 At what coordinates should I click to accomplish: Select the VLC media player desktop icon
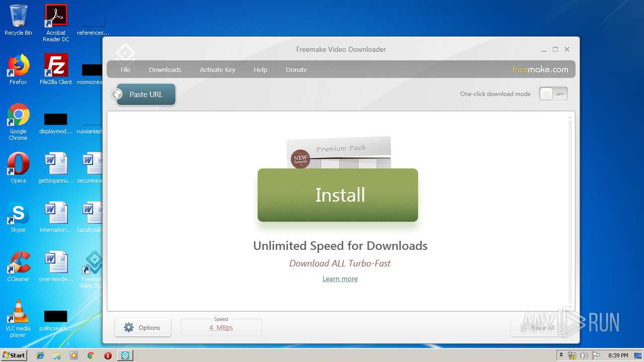click(18, 319)
